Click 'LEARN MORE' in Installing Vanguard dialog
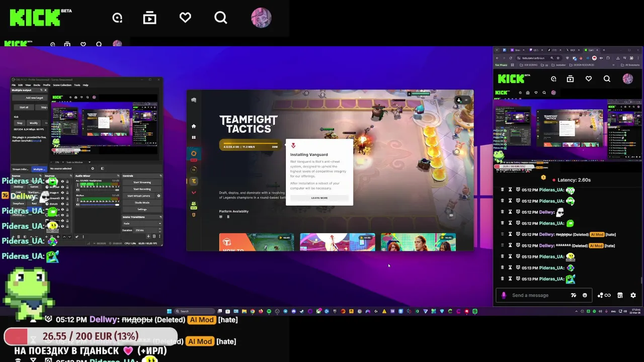Screen dimensions: 644x362 319,198
